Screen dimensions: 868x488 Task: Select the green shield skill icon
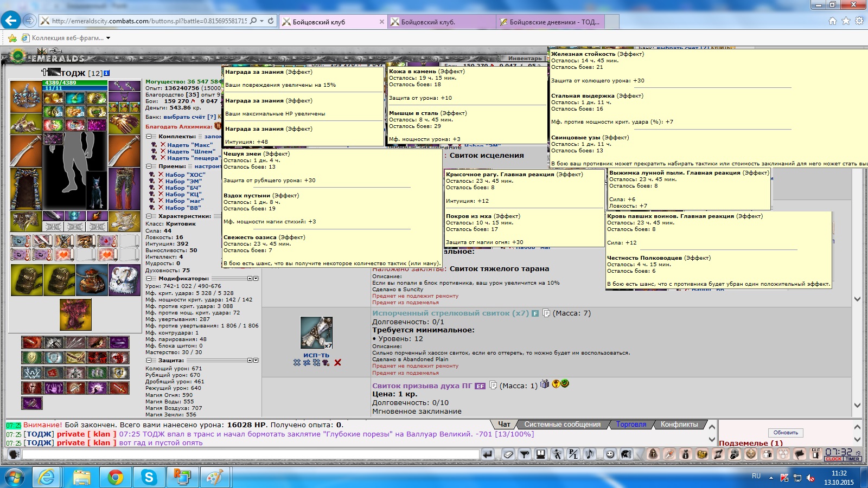(x=32, y=358)
